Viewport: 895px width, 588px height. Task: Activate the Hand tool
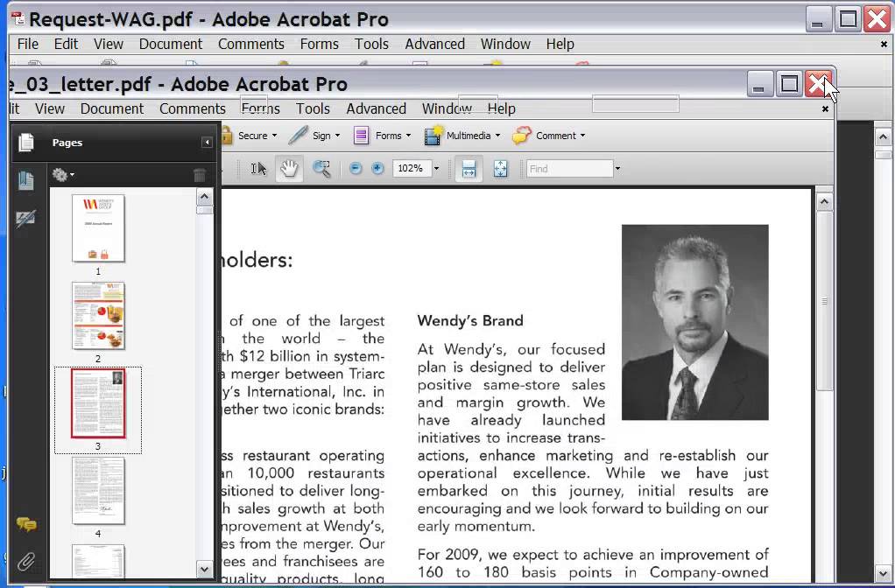[x=289, y=169]
